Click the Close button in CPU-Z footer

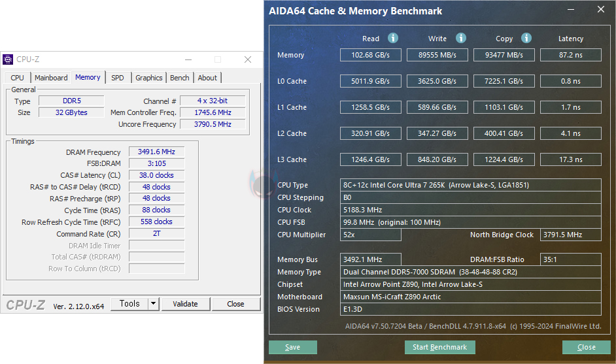tap(235, 304)
